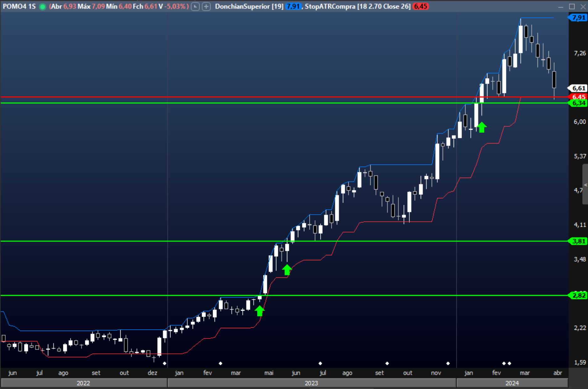
Task: Click the white diamond event marker below July 2023
Action: coord(320,363)
